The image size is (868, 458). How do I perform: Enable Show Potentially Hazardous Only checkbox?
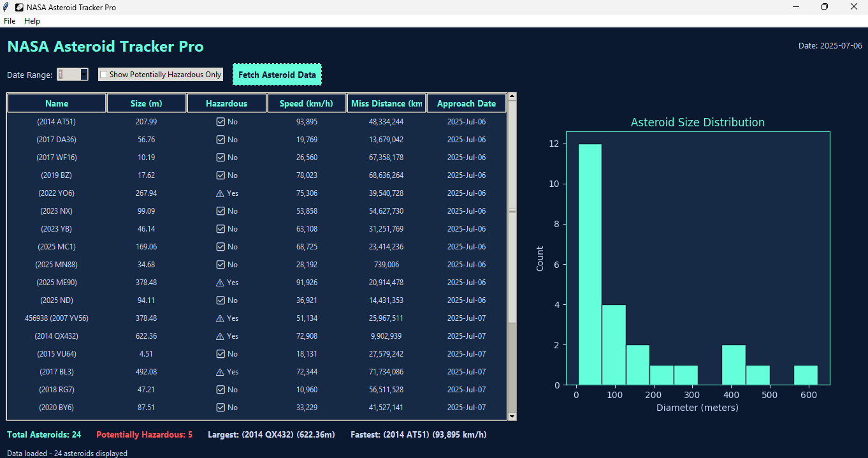[103, 75]
